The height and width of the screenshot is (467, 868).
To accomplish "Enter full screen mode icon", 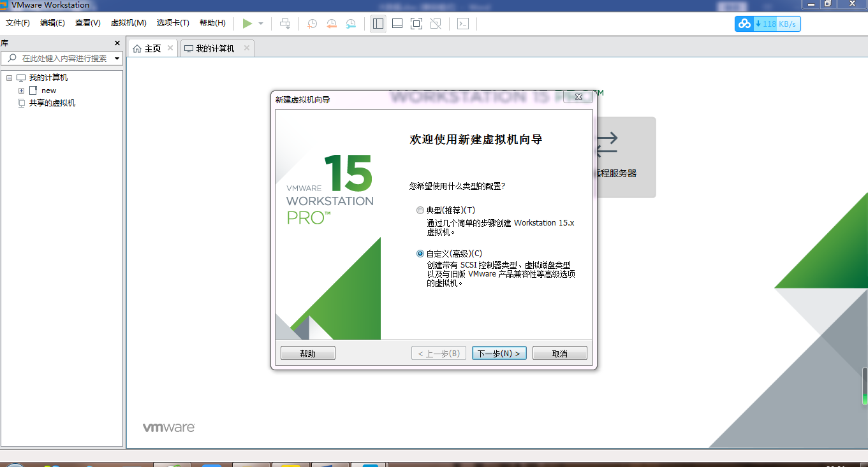I will pyautogui.click(x=416, y=24).
